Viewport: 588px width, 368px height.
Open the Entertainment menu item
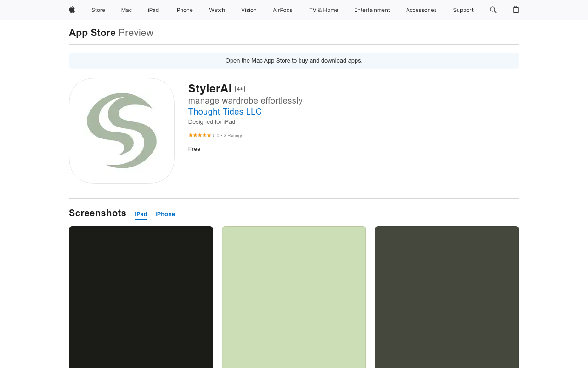coord(372,10)
